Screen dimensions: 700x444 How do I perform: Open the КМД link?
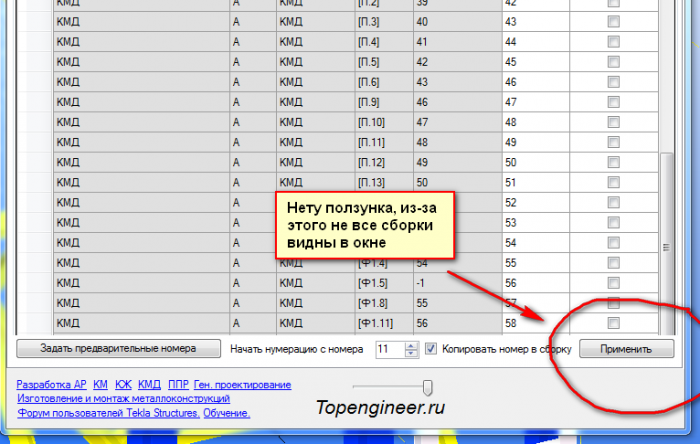point(149,384)
